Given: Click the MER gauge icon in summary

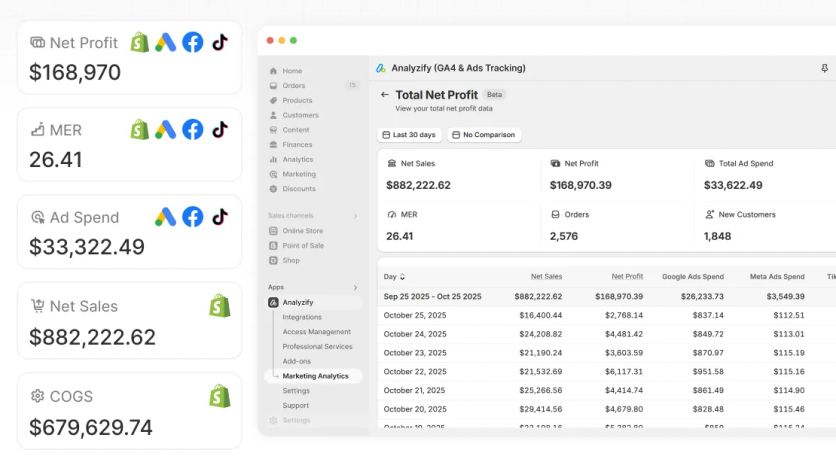Looking at the screenshot, I should (392, 214).
